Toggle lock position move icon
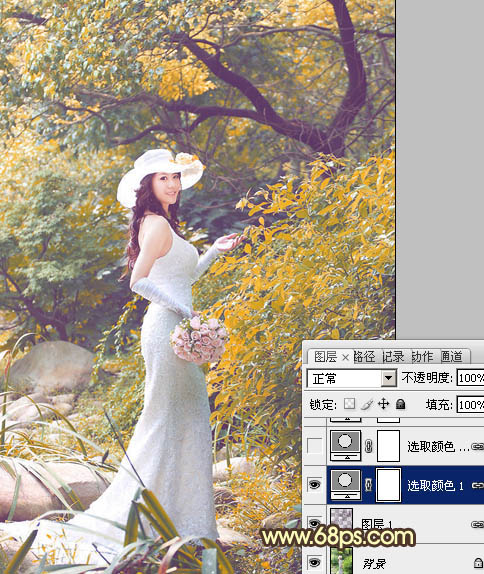 pos(383,404)
